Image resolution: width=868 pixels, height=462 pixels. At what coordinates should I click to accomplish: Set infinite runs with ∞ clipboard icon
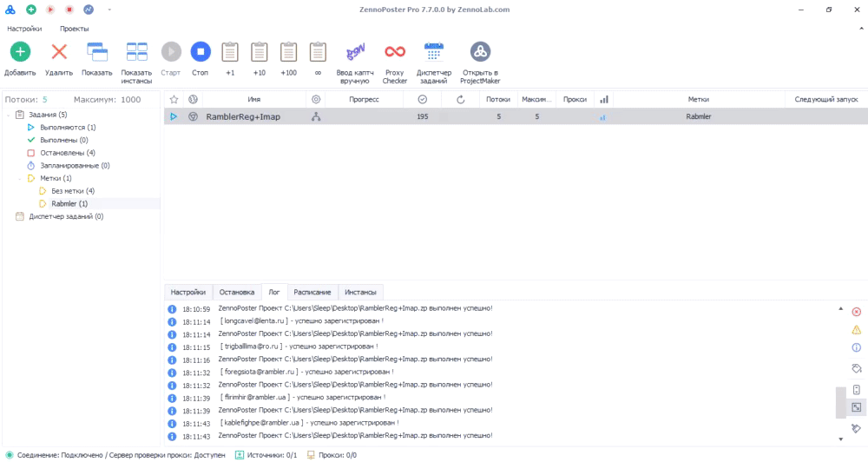[318, 52]
